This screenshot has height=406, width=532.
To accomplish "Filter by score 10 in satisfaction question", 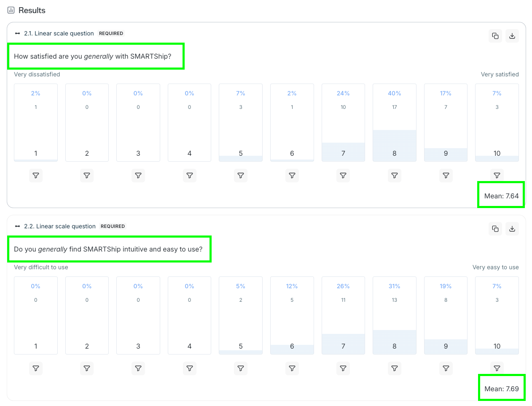I will pyautogui.click(x=497, y=176).
